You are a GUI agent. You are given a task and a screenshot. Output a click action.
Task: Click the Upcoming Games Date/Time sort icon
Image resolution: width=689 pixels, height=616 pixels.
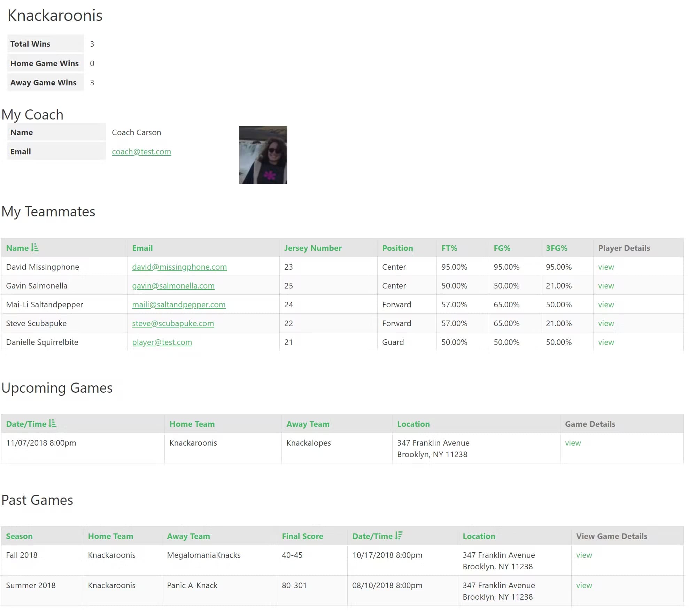(x=52, y=424)
